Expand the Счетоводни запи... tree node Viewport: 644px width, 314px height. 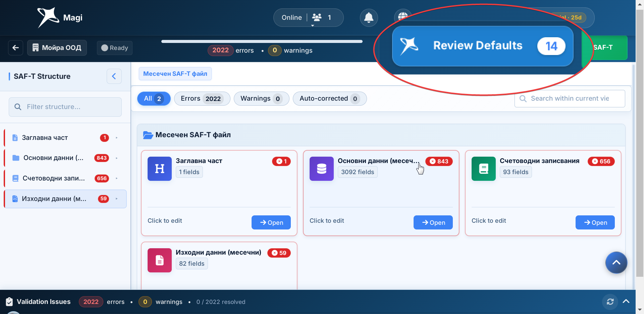[x=117, y=178]
